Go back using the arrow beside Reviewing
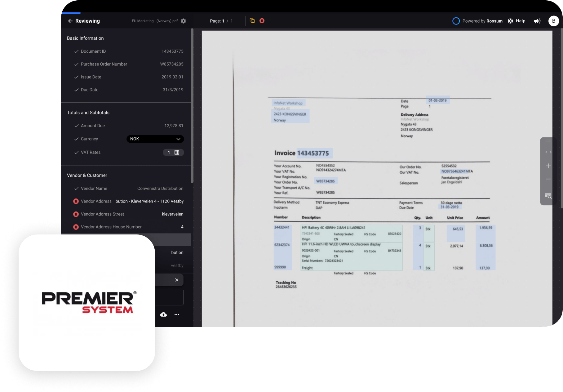563x392 pixels. pyautogui.click(x=70, y=21)
